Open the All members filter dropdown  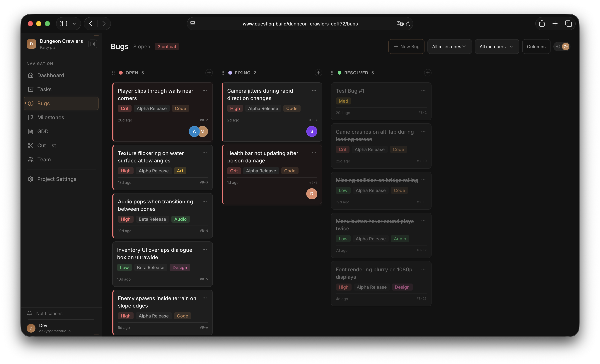[497, 47]
